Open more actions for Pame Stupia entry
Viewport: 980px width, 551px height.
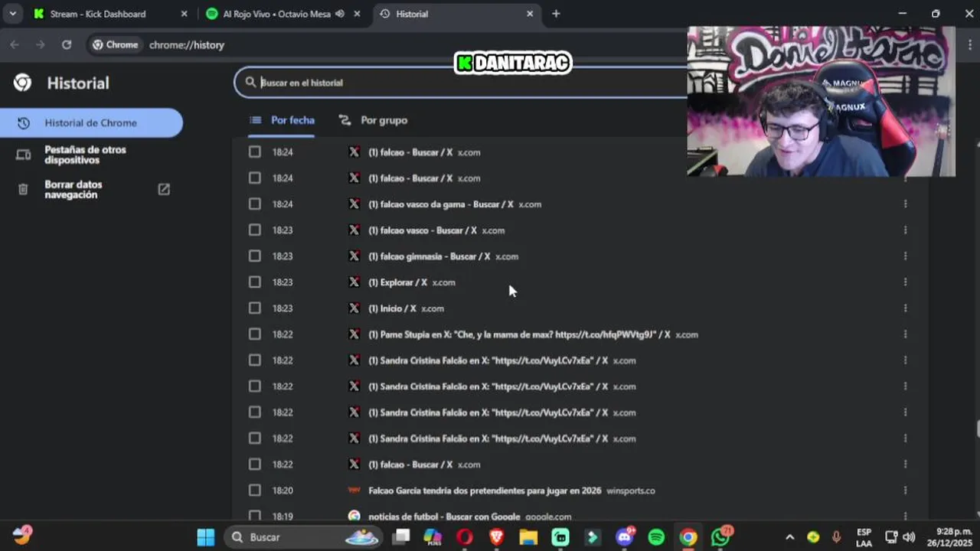click(905, 334)
